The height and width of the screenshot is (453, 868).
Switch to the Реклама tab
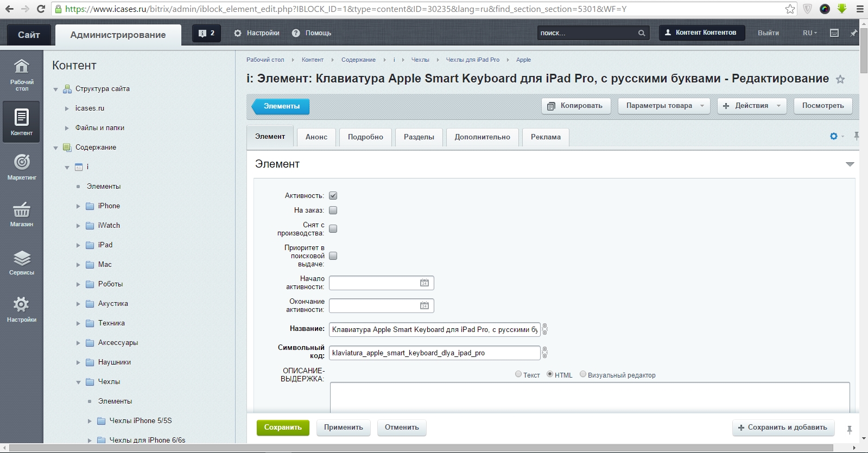click(546, 137)
